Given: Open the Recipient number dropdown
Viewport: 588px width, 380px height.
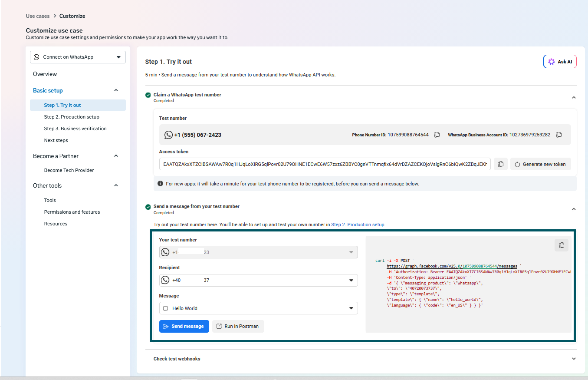Looking at the screenshot, I should point(258,280).
